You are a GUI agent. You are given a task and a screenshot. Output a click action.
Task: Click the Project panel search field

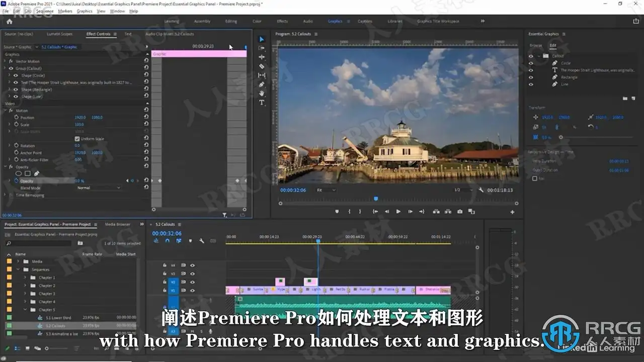click(x=38, y=243)
